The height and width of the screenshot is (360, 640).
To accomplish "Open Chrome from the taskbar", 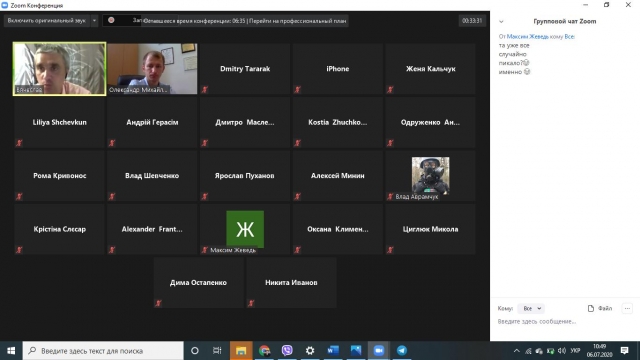I will (x=264, y=350).
